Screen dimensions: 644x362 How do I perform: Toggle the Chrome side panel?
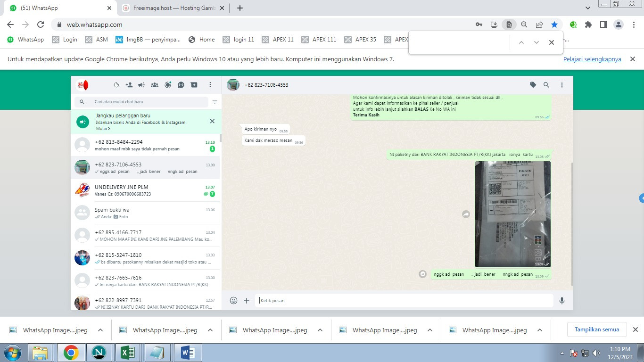[603, 25]
